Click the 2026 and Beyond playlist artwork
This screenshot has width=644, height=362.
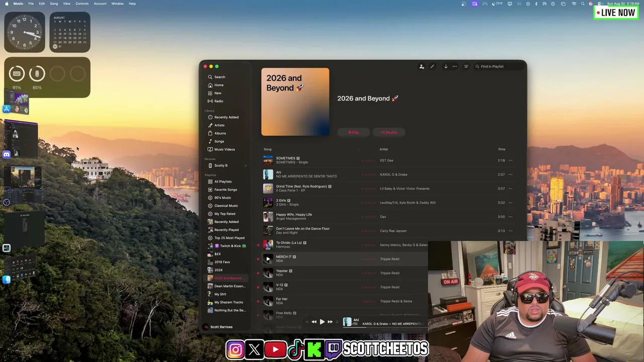pos(295,102)
